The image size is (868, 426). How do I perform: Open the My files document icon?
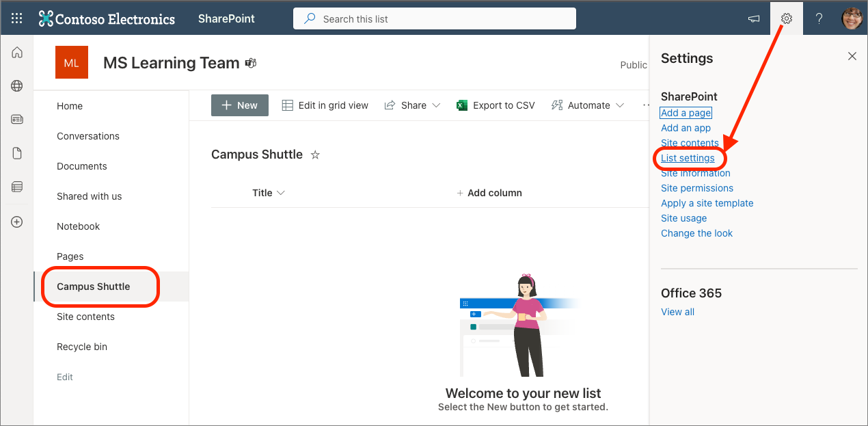[x=17, y=153]
